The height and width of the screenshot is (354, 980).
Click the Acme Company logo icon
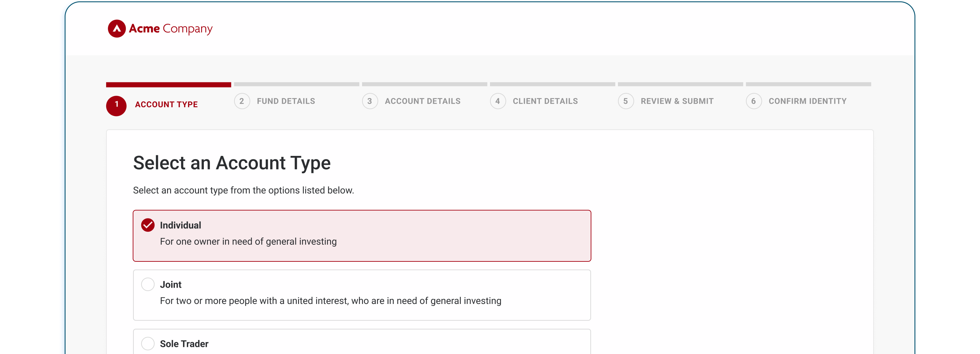(x=116, y=29)
